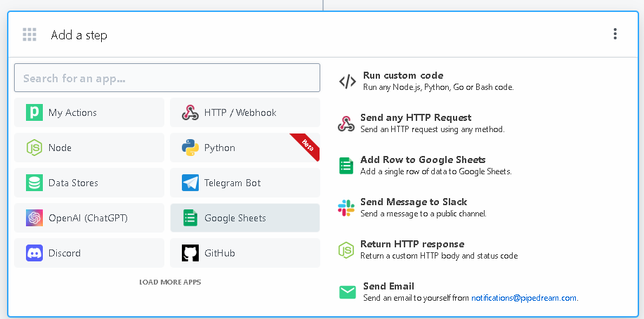Choose the Python app tile
The height and width of the screenshot is (319, 644).
(x=245, y=148)
